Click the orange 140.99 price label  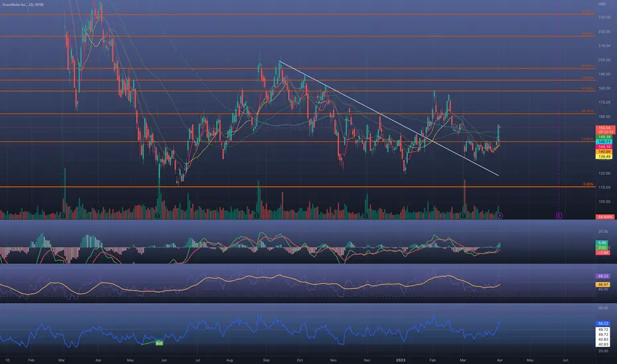pyautogui.click(x=604, y=152)
